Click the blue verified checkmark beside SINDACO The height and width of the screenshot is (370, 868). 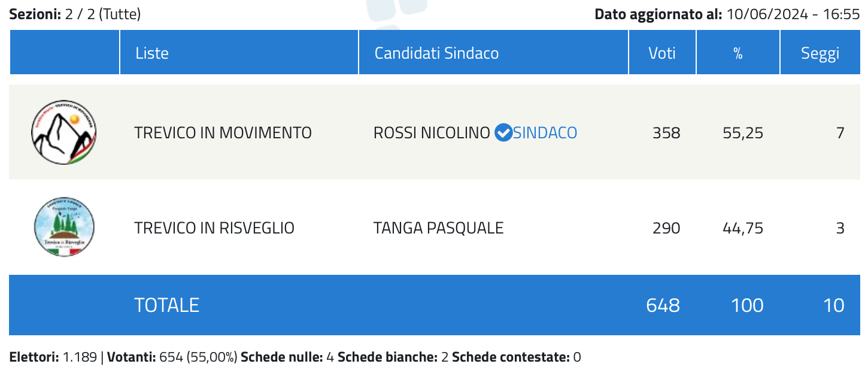503,132
